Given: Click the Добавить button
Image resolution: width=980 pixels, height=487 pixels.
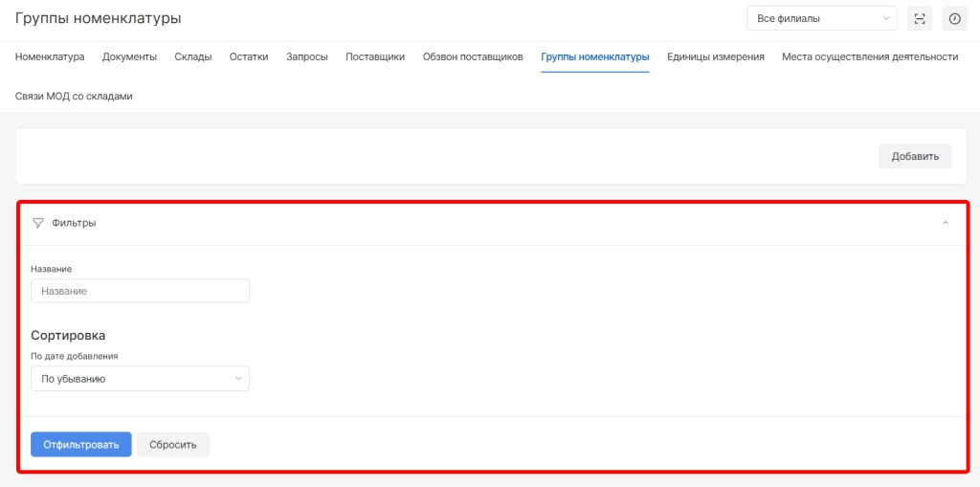Looking at the screenshot, I should [x=915, y=157].
